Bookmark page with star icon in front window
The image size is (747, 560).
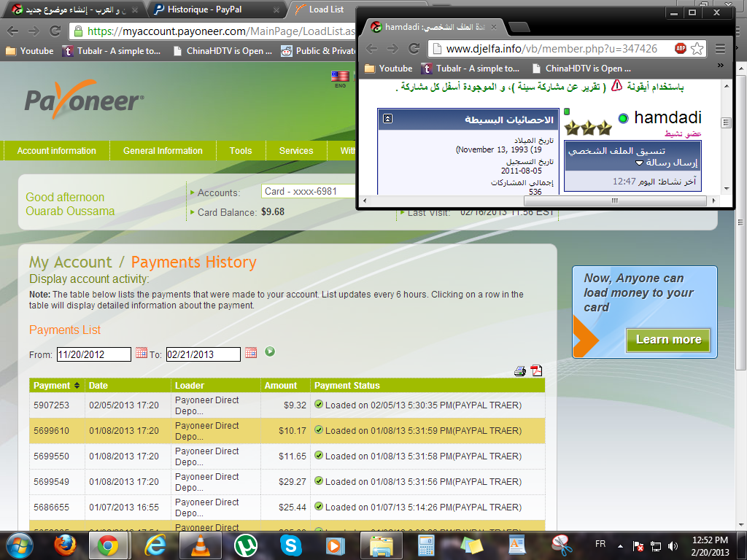tap(697, 48)
